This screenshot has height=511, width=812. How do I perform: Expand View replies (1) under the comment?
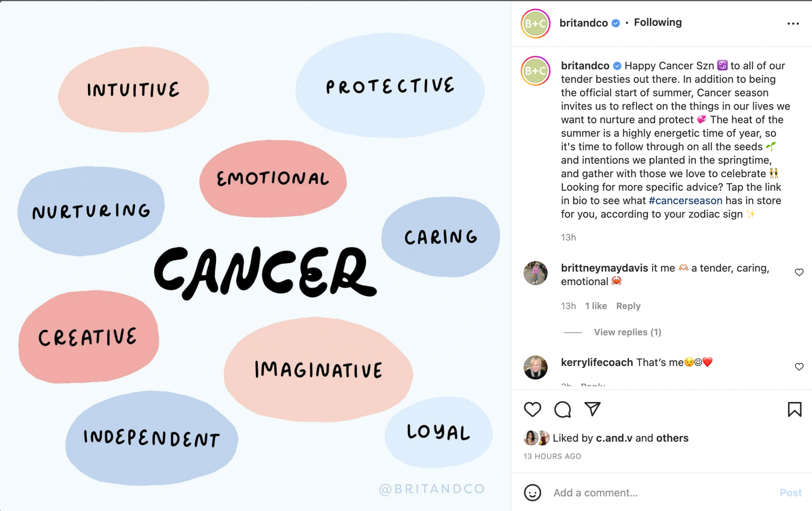(628, 332)
